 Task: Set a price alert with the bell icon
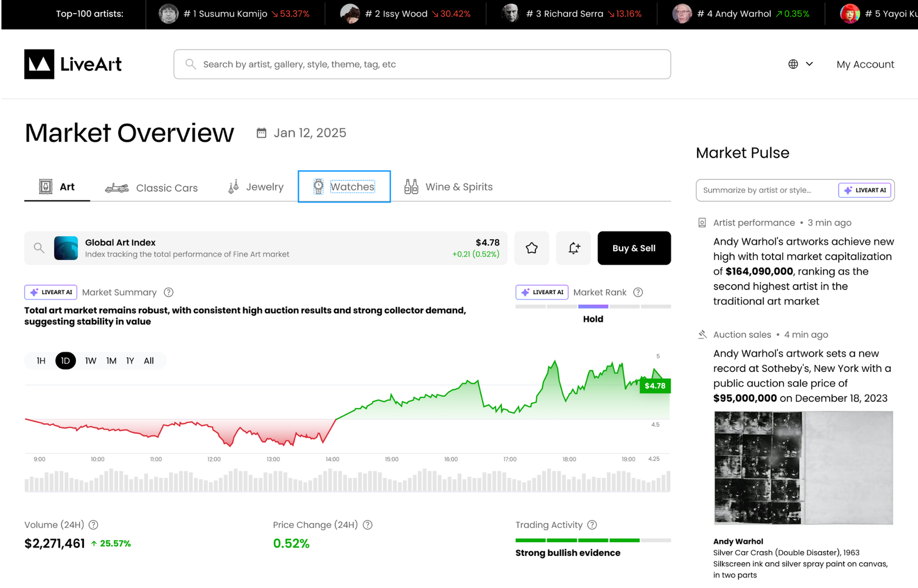[x=573, y=248]
